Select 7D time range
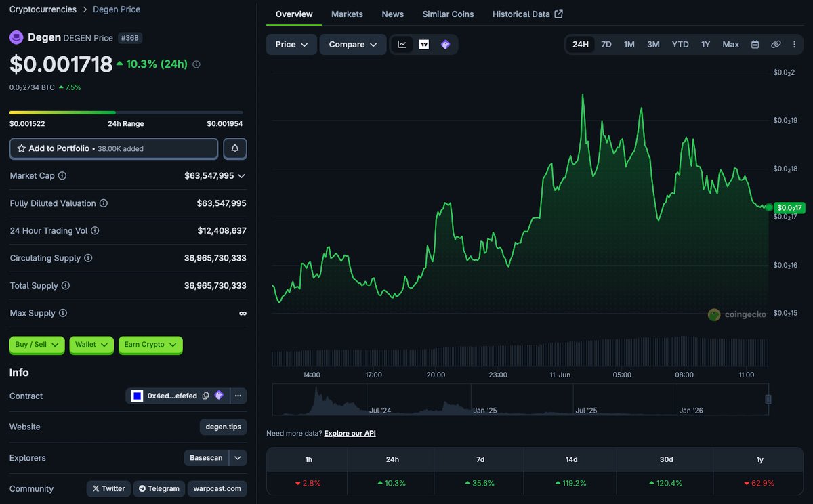The height and width of the screenshot is (504, 813). click(606, 45)
